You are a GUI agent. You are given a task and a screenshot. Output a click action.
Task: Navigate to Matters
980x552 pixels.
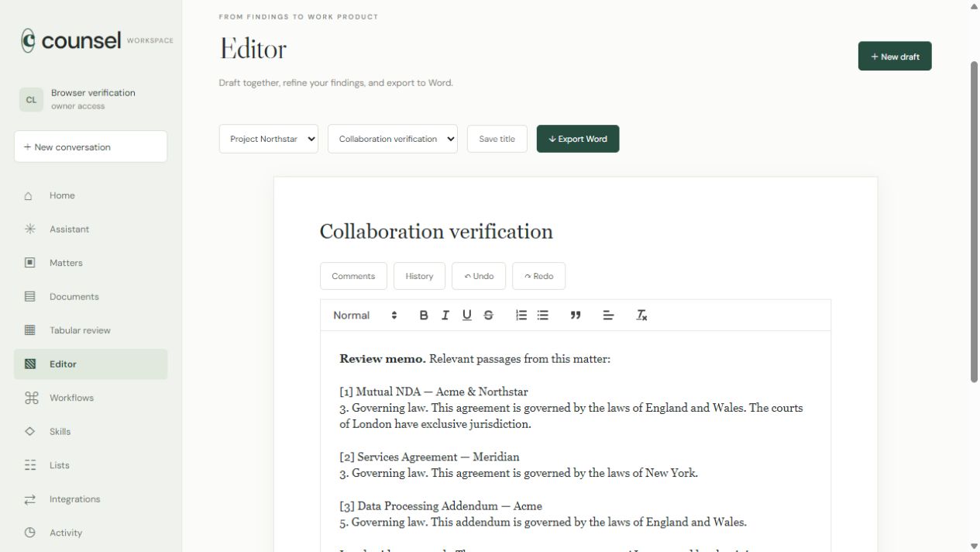91,263
